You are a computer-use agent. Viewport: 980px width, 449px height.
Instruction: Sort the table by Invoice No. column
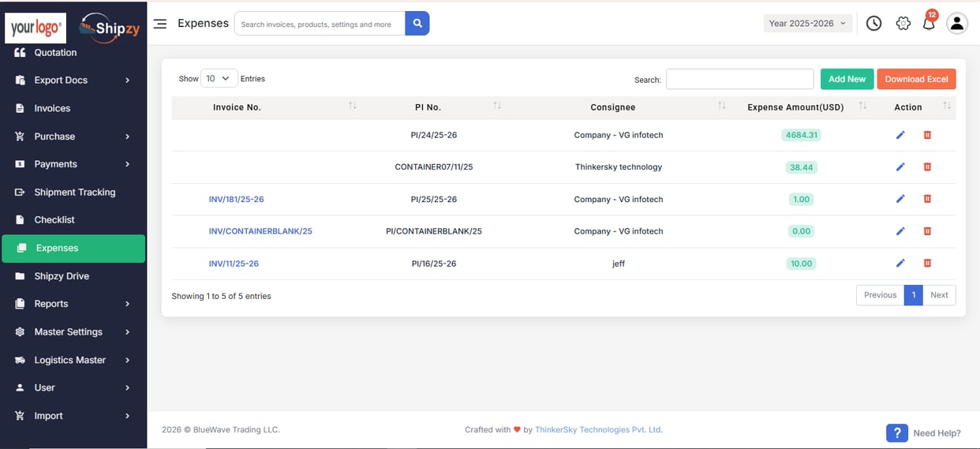[x=237, y=107]
